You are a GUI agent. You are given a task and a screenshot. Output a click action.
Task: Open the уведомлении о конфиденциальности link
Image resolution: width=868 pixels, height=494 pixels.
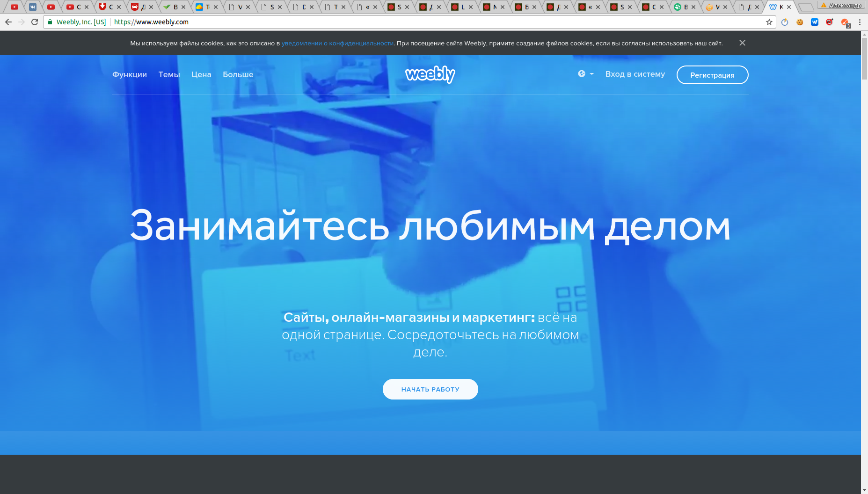(337, 43)
